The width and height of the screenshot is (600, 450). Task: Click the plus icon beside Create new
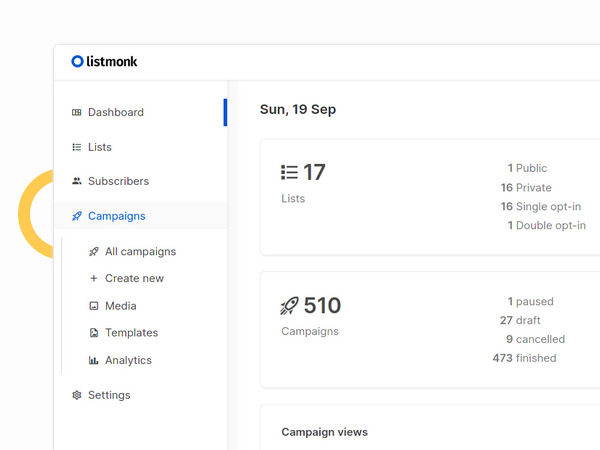pos(94,279)
